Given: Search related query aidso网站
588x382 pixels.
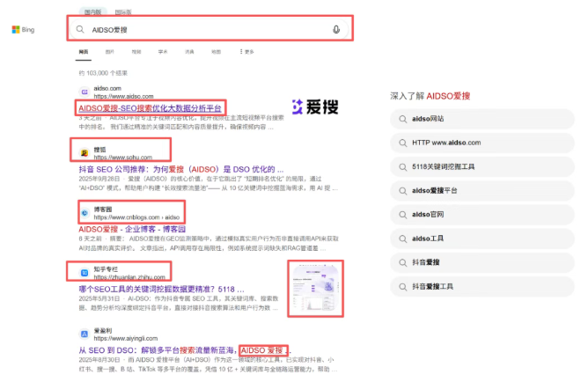Looking at the screenshot, I should pos(481,119).
